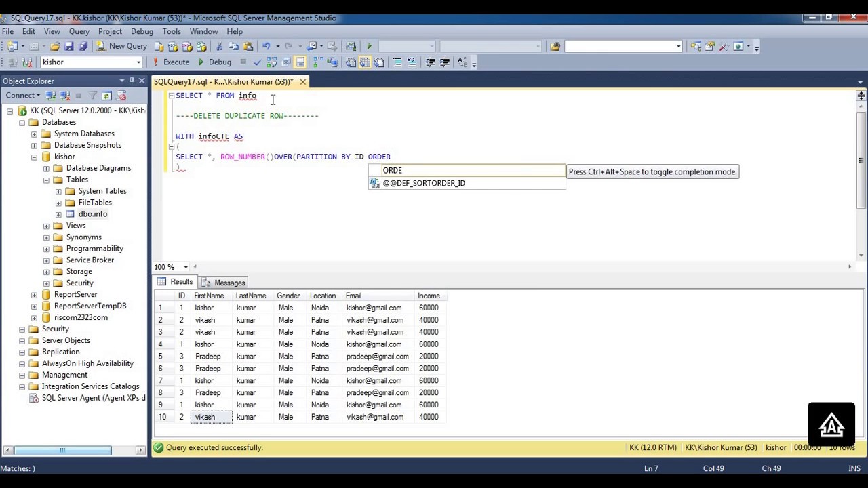This screenshot has width=868, height=488.
Task: Click the Cut scissors icon
Action: [x=219, y=46]
